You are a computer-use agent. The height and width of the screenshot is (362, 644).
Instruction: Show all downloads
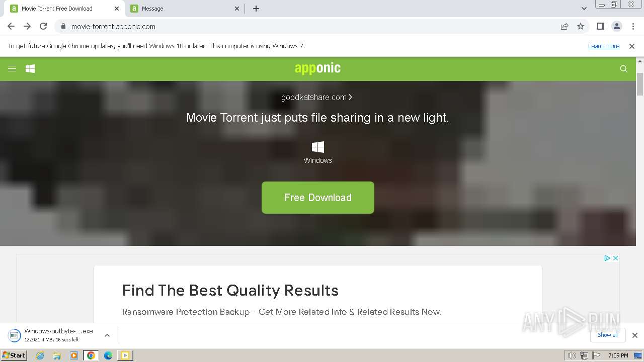[608, 335]
